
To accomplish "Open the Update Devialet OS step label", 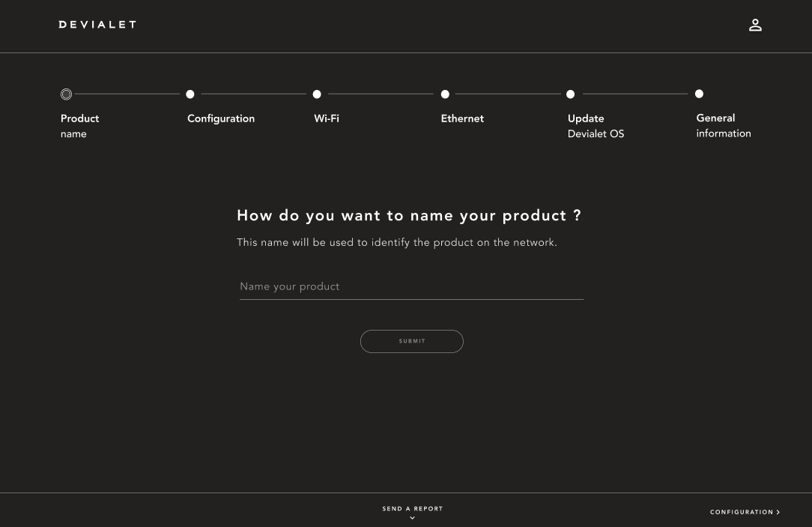I will click(596, 126).
